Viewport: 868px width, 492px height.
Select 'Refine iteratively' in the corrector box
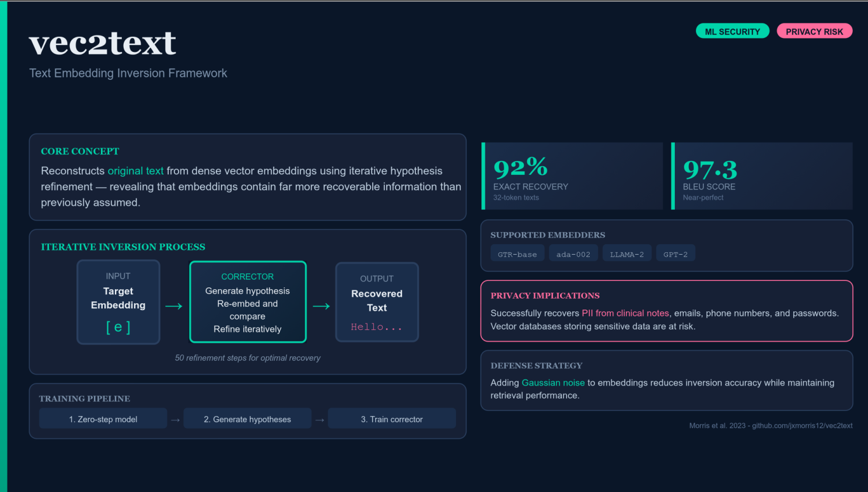[x=247, y=329]
